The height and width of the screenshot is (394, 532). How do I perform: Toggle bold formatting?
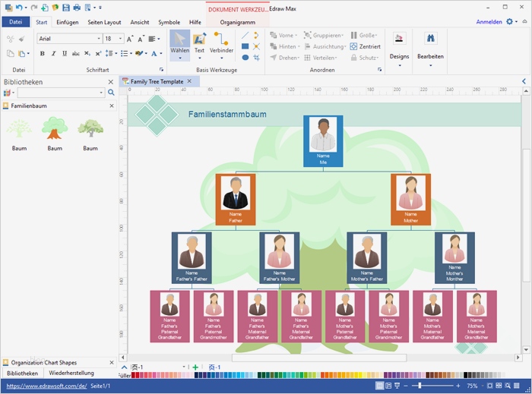(42, 54)
